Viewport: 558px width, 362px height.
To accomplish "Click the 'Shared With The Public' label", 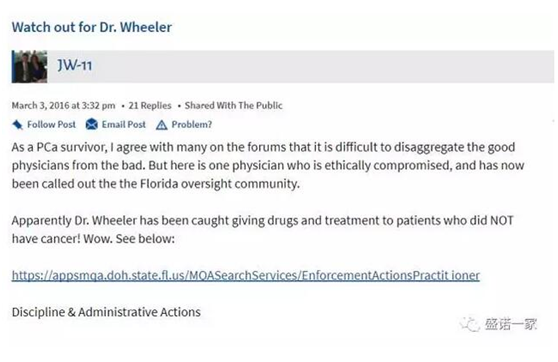I will pyautogui.click(x=233, y=106).
